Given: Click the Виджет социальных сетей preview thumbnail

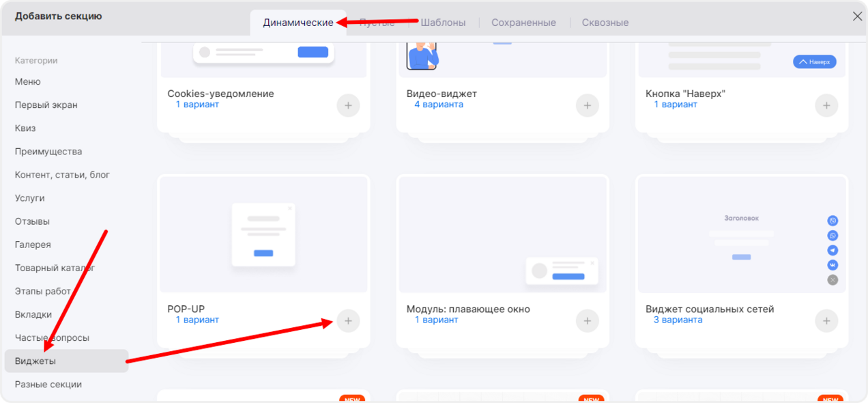Looking at the screenshot, I should point(742,234).
